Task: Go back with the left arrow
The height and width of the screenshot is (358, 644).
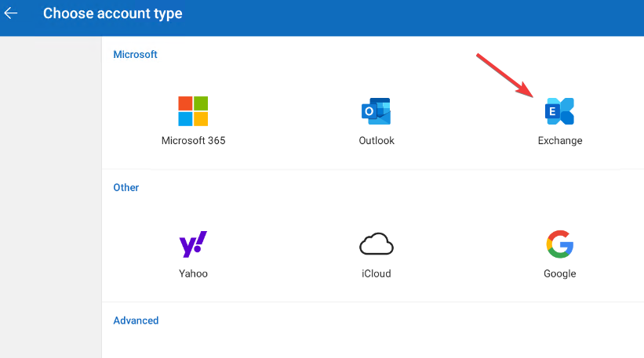Action: 11,13
